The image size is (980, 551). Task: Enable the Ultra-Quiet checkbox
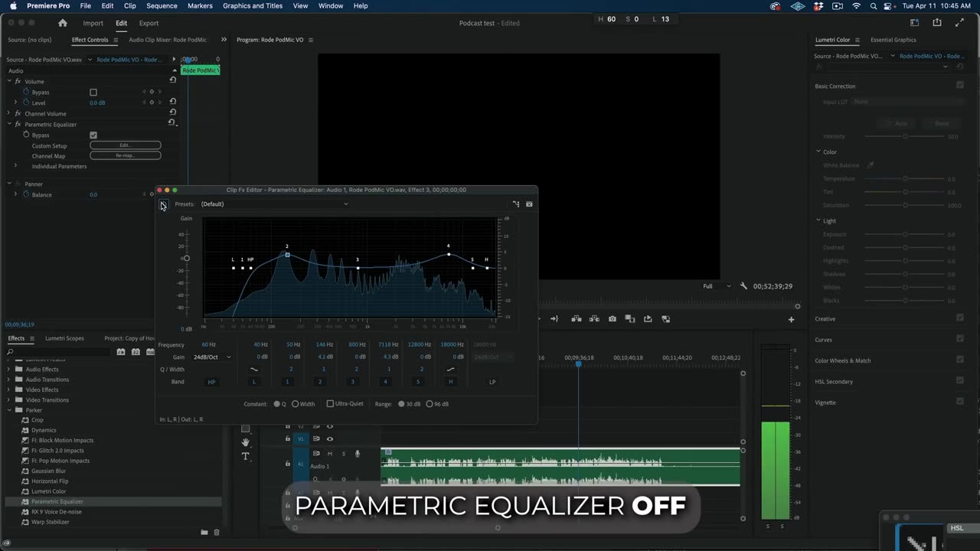point(330,404)
